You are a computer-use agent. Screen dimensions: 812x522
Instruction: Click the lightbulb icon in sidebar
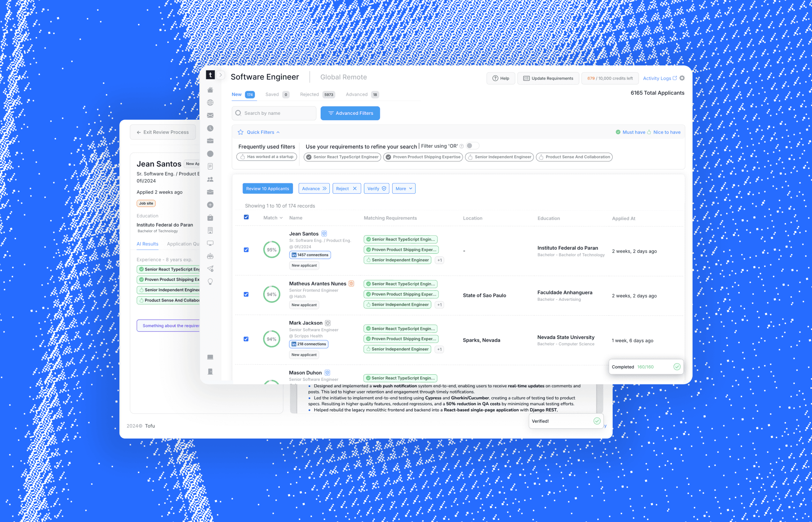click(210, 282)
